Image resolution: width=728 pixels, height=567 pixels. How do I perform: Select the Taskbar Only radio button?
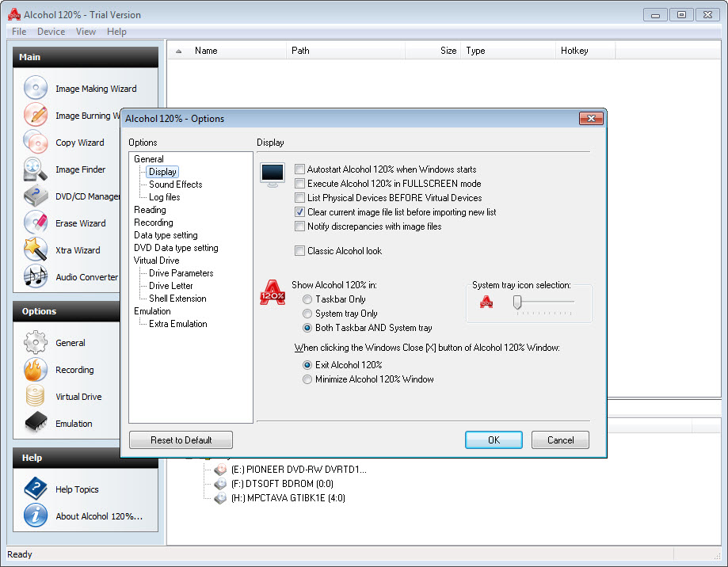[x=307, y=299]
